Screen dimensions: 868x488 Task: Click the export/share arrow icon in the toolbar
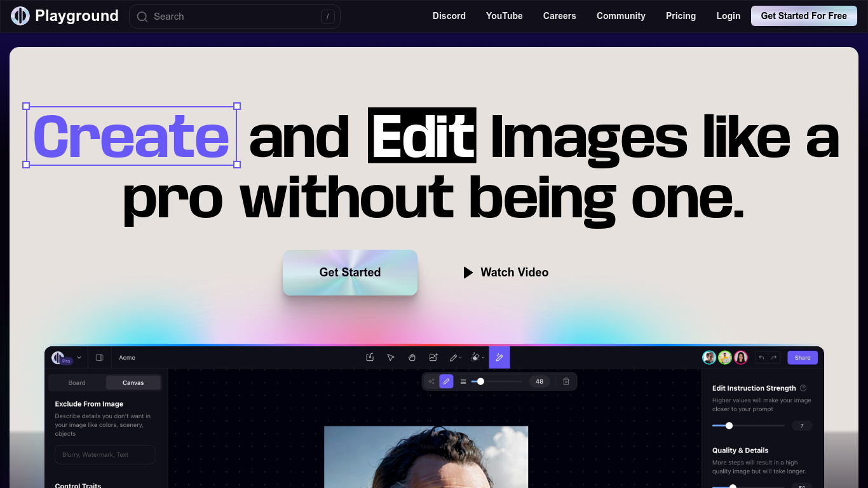coord(370,358)
